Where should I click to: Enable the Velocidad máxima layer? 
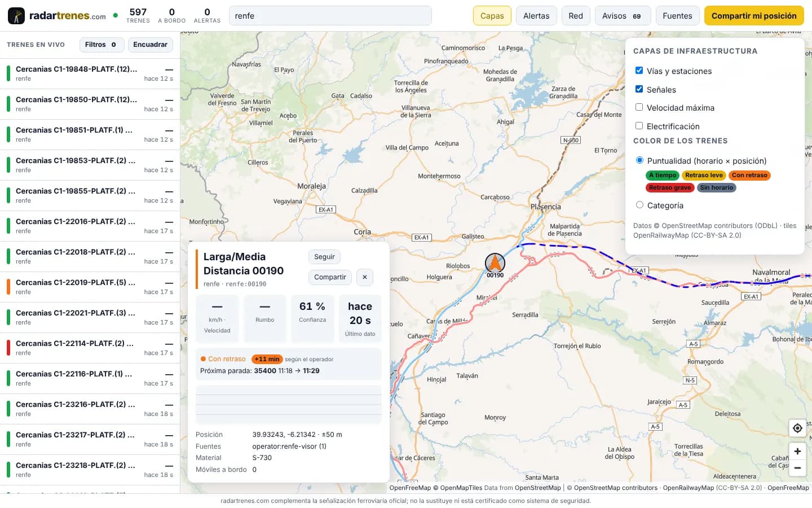639,107
